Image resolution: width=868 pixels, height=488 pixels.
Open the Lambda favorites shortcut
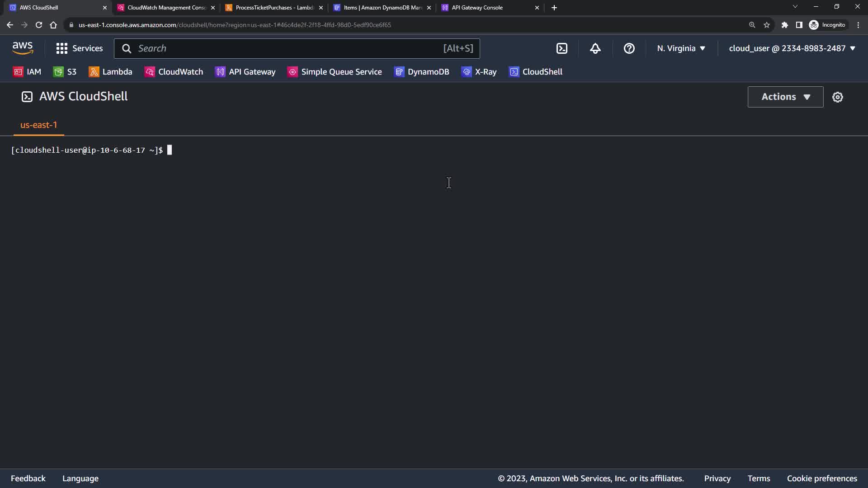110,72
